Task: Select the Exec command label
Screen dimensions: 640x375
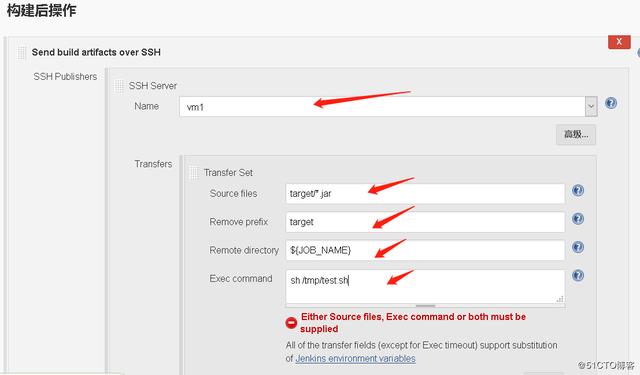Action: 241,279
